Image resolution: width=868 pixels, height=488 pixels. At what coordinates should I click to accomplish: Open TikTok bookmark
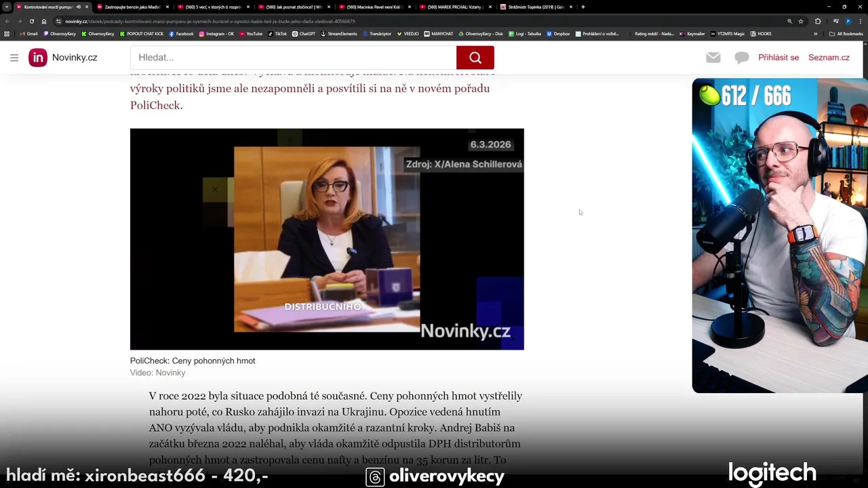277,34
